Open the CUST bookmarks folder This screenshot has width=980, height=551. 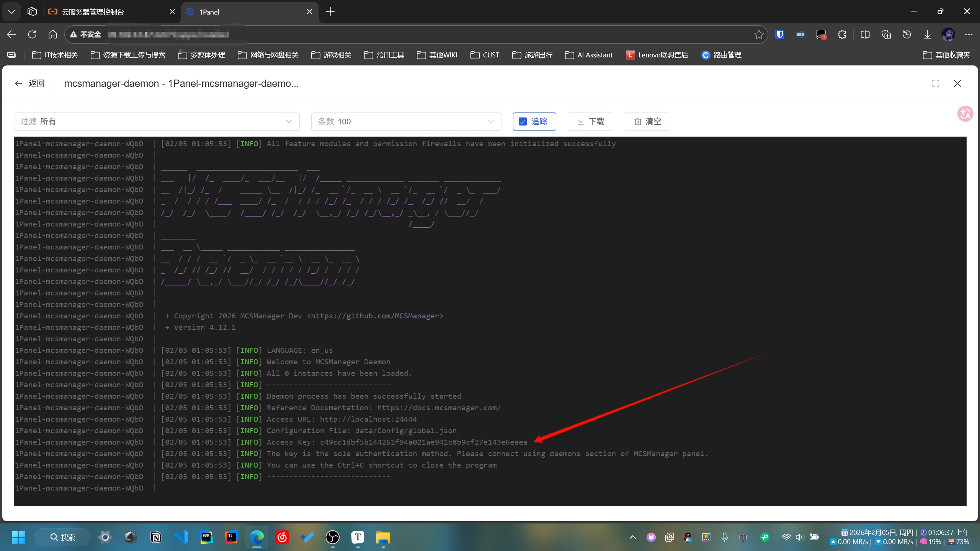pyautogui.click(x=485, y=55)
